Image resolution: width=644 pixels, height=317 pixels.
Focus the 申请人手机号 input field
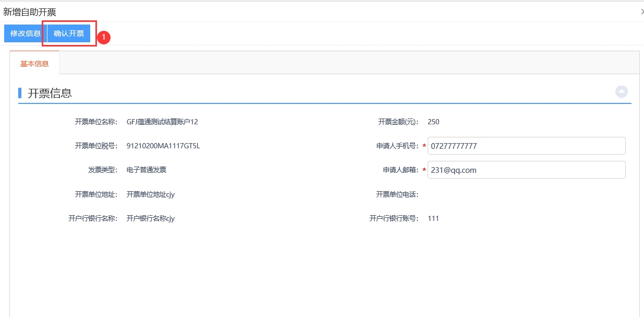click(526, 146)
